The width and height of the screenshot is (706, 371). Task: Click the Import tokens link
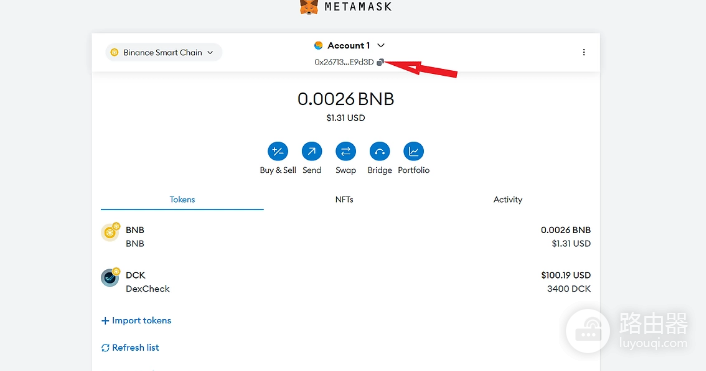[136, 321]
